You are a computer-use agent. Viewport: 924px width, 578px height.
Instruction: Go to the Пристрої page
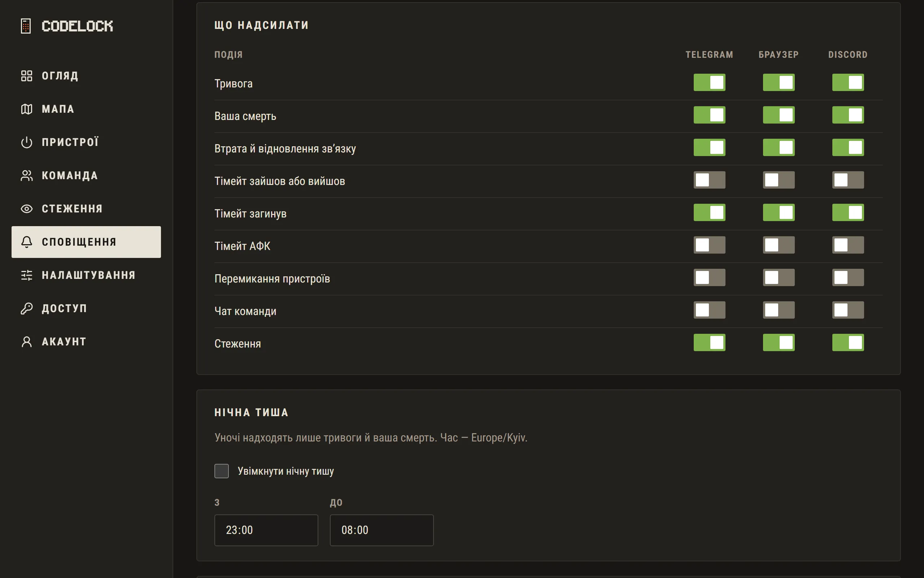[86, 142]
